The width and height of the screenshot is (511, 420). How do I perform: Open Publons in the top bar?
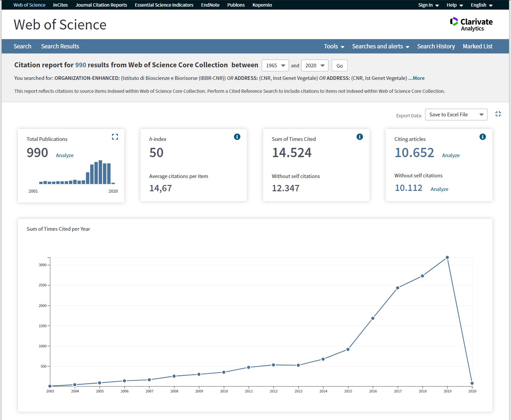(x=236, y=5)
